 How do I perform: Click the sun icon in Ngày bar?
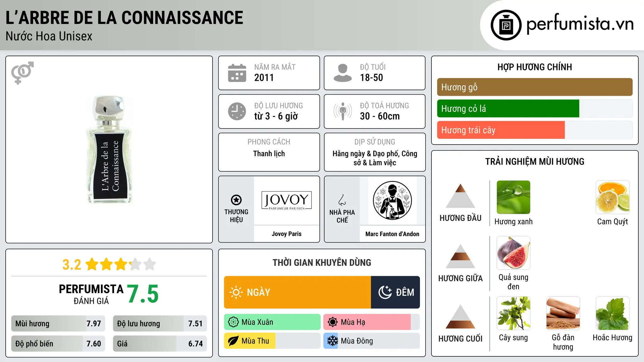[236, 292]
